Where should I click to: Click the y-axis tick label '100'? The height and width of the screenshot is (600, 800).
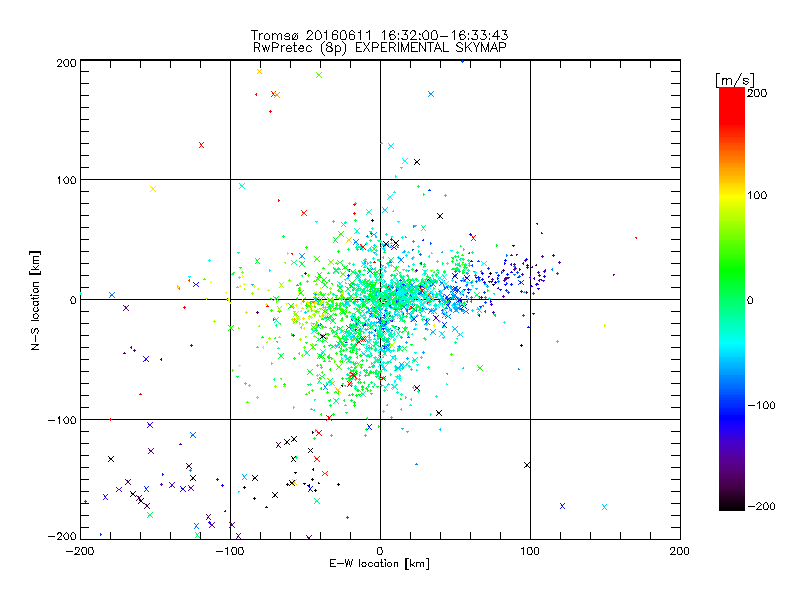66,180
